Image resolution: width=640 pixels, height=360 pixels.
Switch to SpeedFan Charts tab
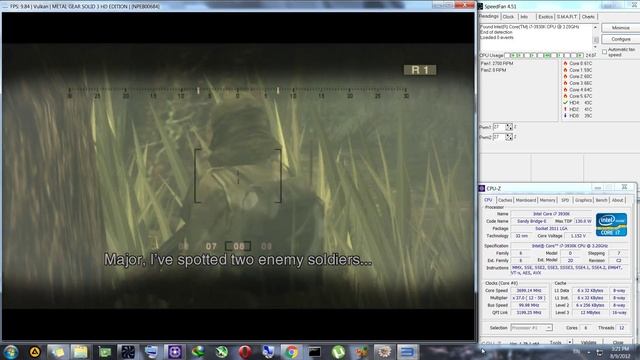(x=588, y=17)
